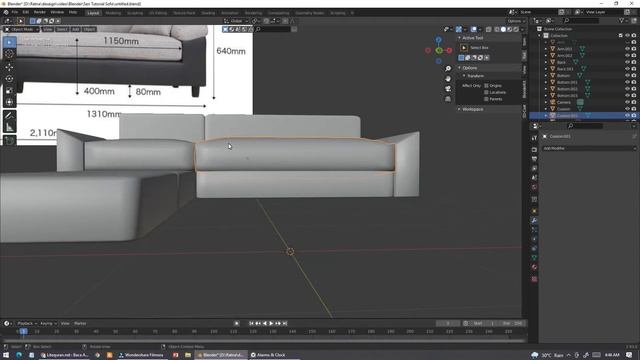Viewport: 640px width, 360px height.
Task: Hide Back object with its eye icon
Action: coord(627,62)
